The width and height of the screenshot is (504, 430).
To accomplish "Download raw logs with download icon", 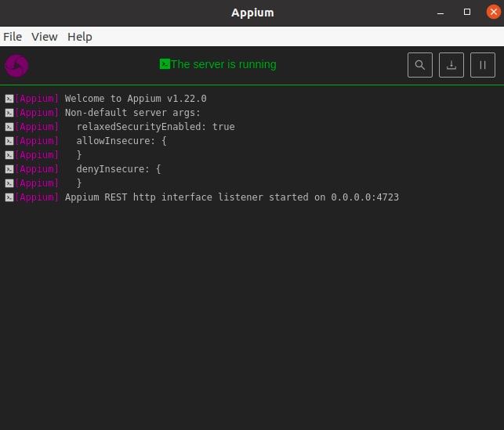I will pos(451,65).
